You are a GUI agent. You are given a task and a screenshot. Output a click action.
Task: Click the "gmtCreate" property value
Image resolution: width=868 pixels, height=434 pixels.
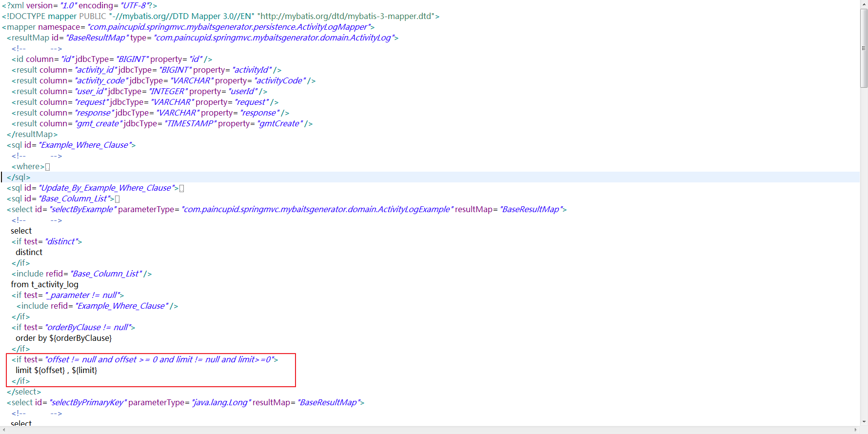(x=280, y=124)
